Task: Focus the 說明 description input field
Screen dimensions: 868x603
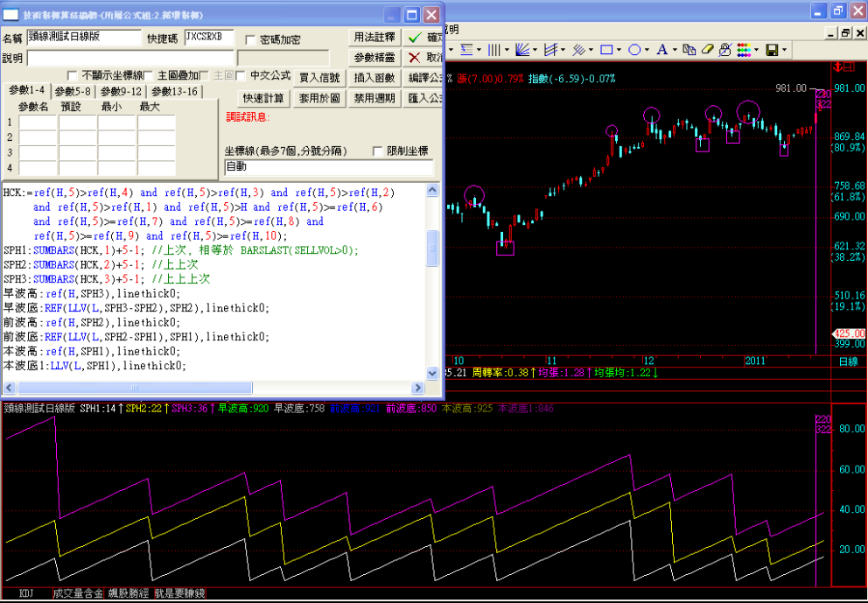Action: 130,58
